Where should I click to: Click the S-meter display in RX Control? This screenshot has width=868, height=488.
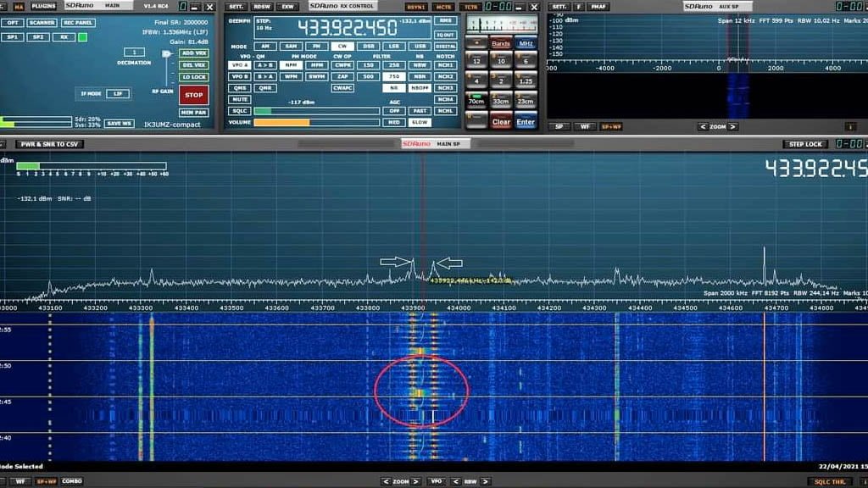[502, 21]
